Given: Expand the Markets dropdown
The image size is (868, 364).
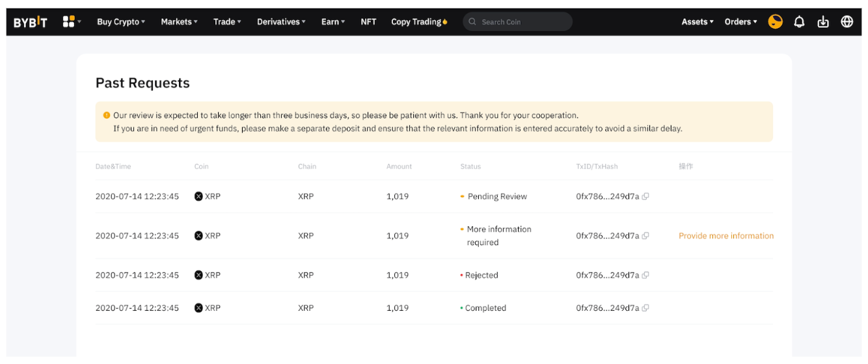Looking at the screenshot, I should tap(180, 21).
